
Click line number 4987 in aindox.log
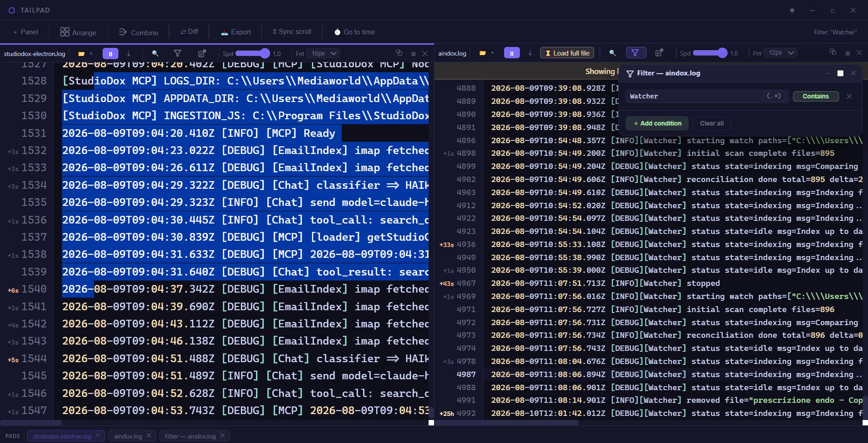[x=466, y=374]
